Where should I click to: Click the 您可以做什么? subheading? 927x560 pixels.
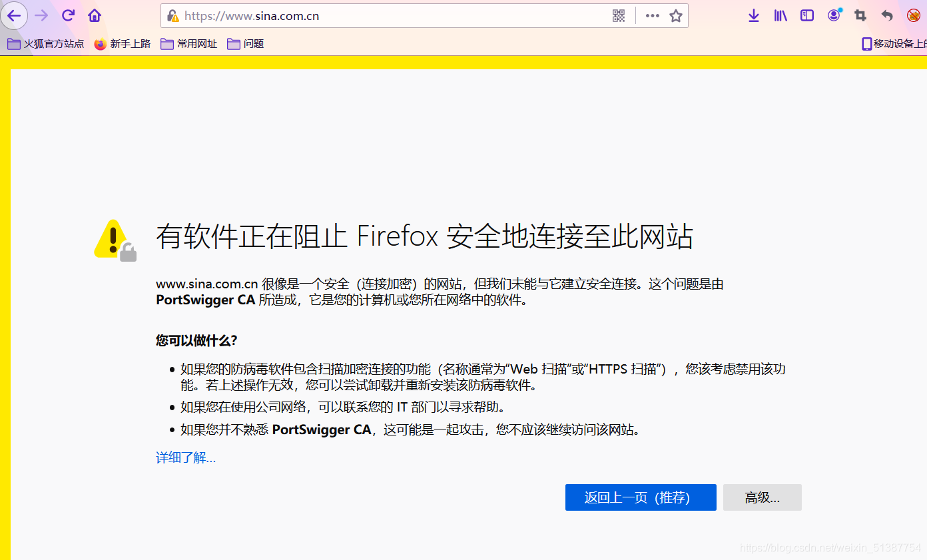[196, 341]
